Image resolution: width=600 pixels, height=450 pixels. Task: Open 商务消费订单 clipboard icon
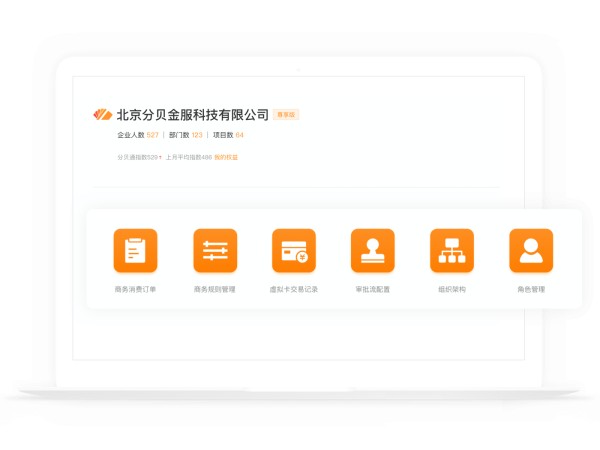[135, 251]
